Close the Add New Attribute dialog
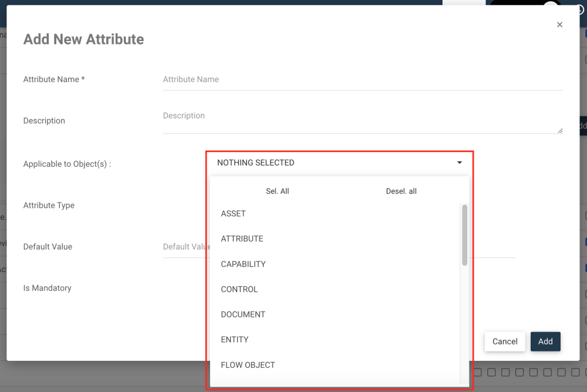587x392 pixels. [559, 25]
